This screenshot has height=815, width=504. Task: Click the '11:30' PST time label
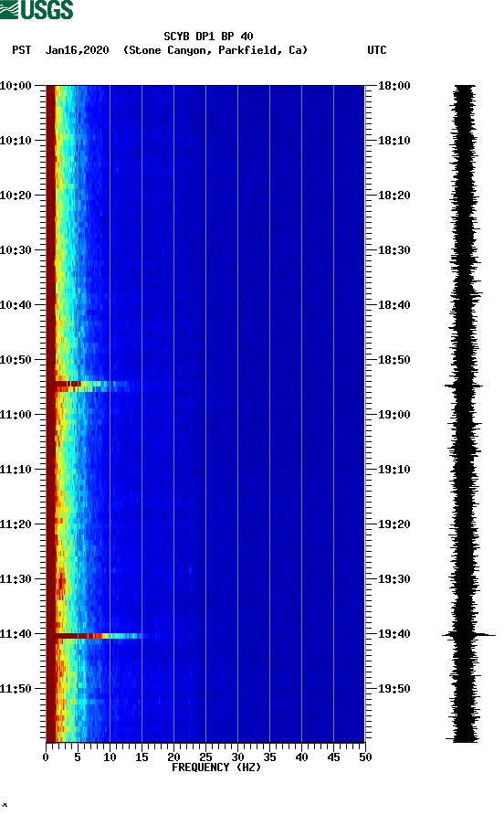tap(16, 579)
